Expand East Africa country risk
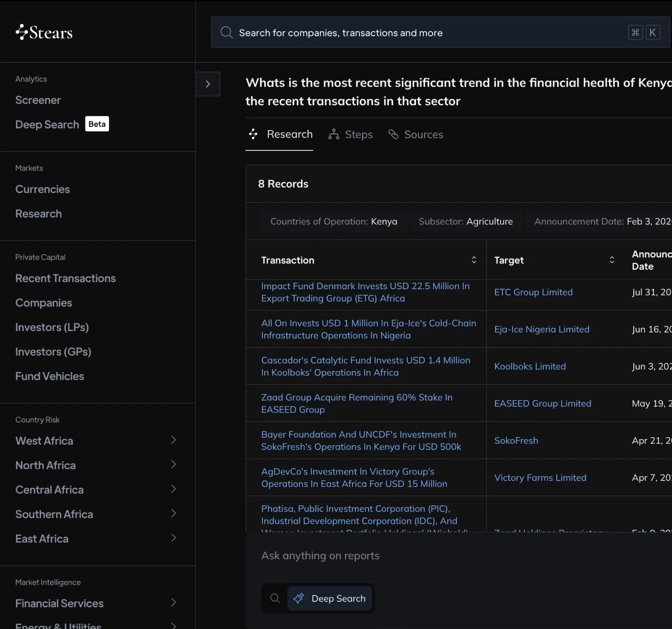This screenshot has width=672, height=629. (x=174, y=538)
